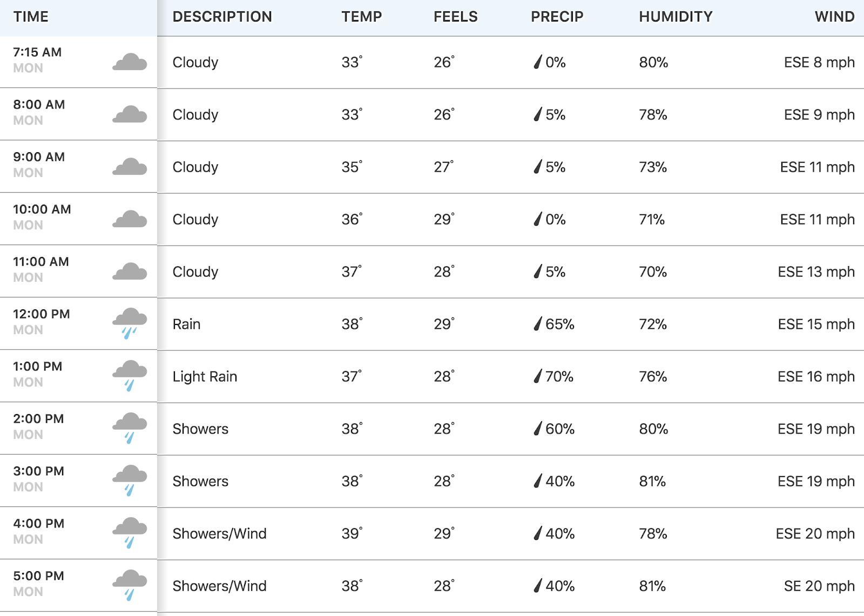Click the cloudy icon for 7:15 AM

(x=130, y=62)
